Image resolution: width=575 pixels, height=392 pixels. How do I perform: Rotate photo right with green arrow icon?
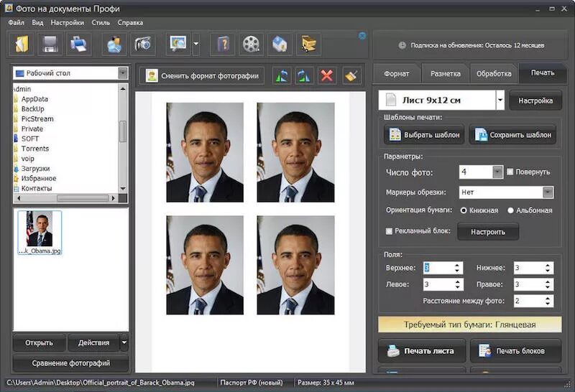tap(304, 76)
